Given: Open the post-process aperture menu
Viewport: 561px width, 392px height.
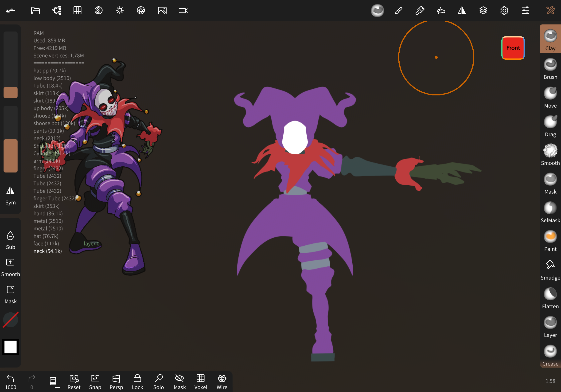Looking at the screenshot, I should click(141, 11).
